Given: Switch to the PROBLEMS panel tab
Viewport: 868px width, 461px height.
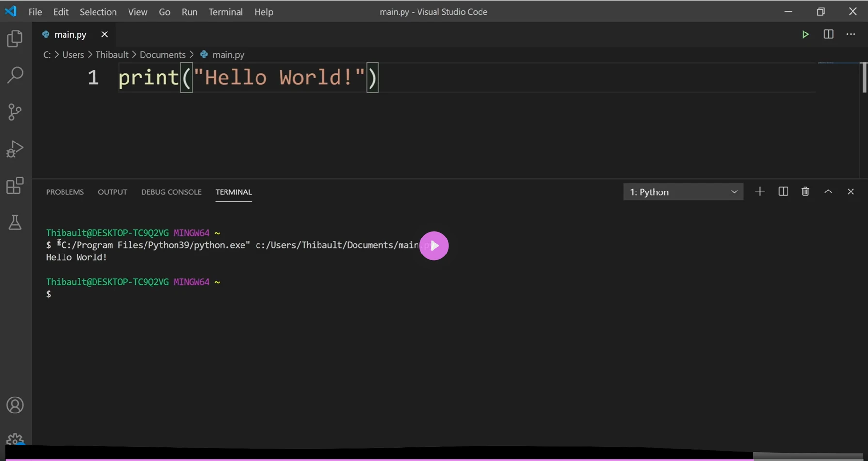Looking at the screenshot, I should (65, 192).
